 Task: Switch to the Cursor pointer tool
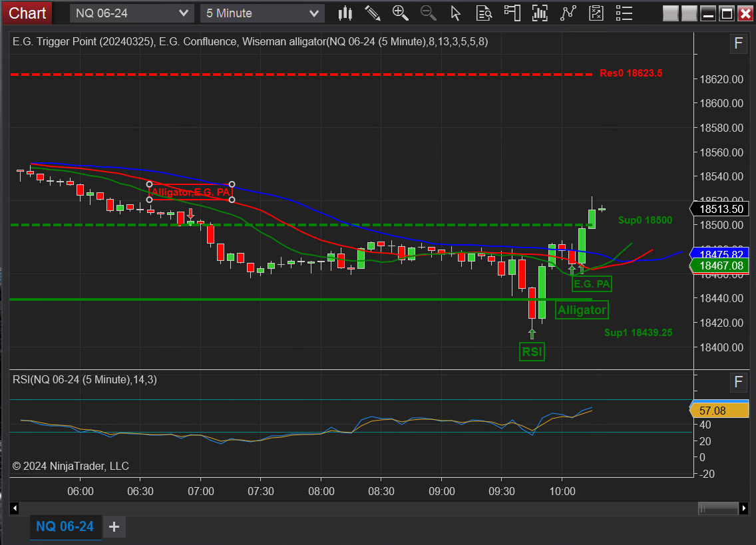[455, 13]
